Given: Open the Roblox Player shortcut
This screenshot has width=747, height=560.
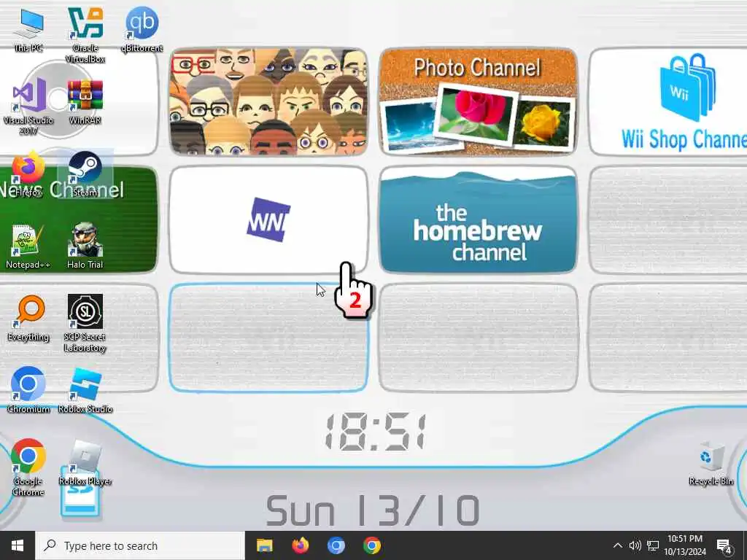Looking at the screenshot, I should point(85,463).
